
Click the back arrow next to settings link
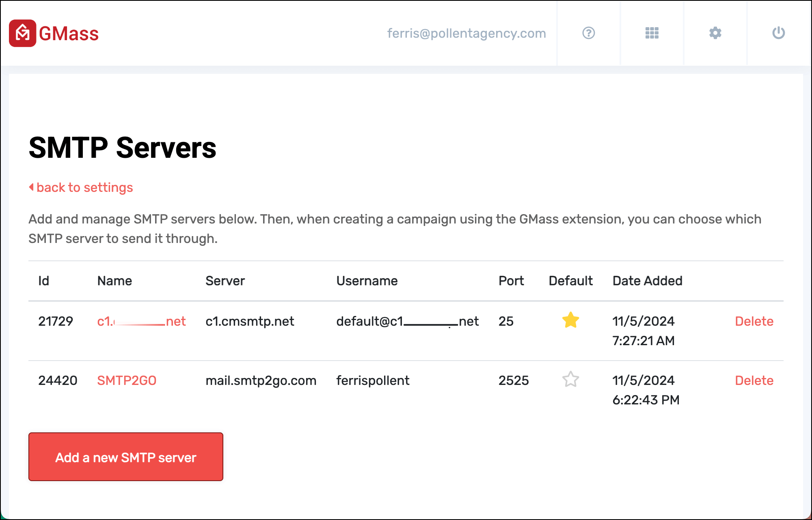coord(31,187)
